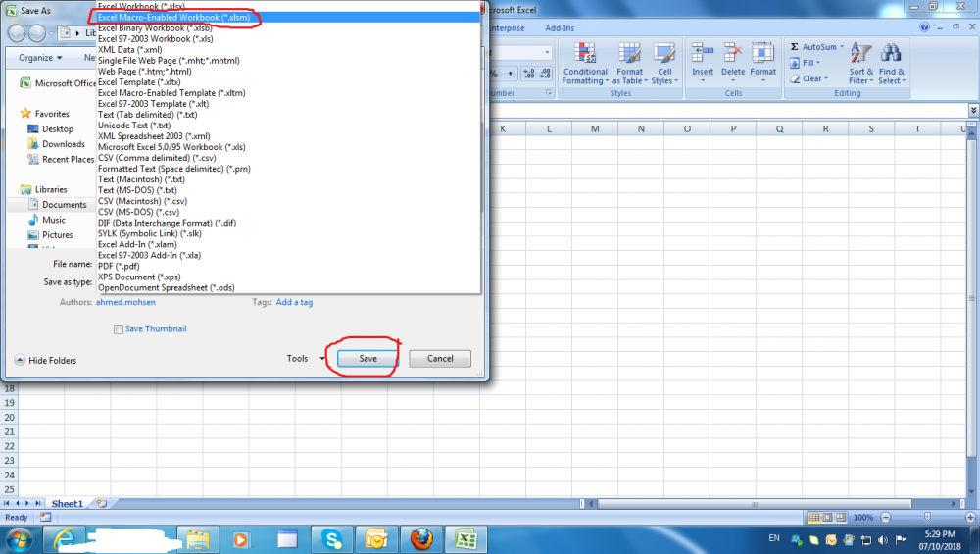
Task: Open Sort & Filter tool
Action: pos(860,64)
